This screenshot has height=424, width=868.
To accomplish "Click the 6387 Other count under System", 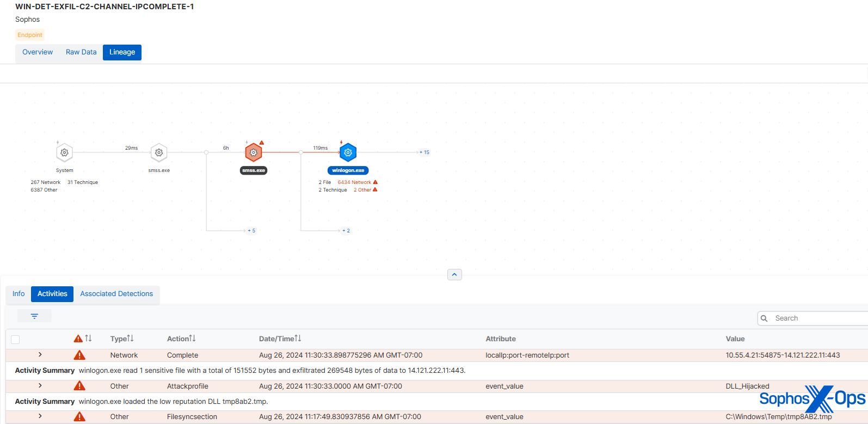I will [x=44, y=190].
